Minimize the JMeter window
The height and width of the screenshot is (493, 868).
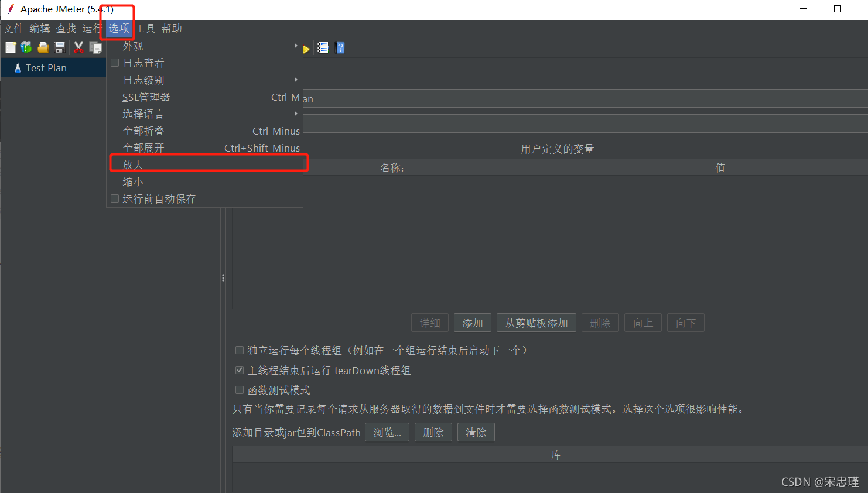click(804, 9)
